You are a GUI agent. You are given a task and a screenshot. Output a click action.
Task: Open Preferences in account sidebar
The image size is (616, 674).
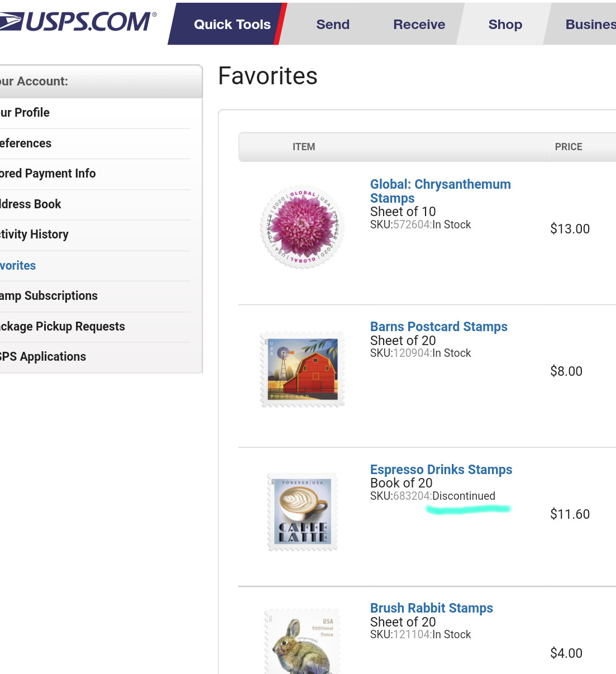[x=26, y=144]
